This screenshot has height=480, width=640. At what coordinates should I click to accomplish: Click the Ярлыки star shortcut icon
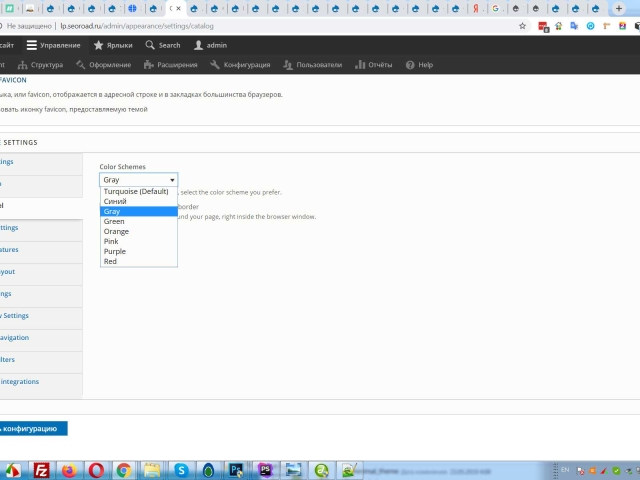[x=99, y=45]
